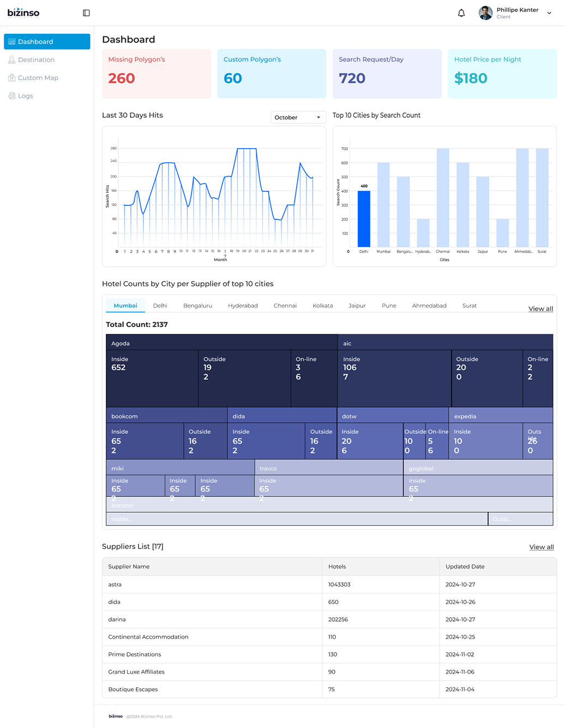Select the Boutique Escapes row
This screenshot has height=728, width=565.
pos(329,689)
